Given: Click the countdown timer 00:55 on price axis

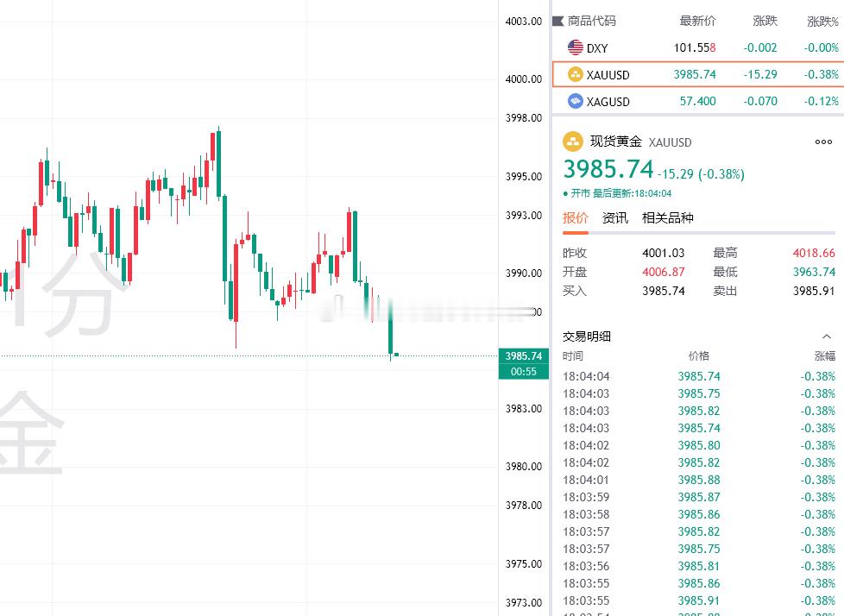Looking at the screenshot, I should [x=524, y=372].
